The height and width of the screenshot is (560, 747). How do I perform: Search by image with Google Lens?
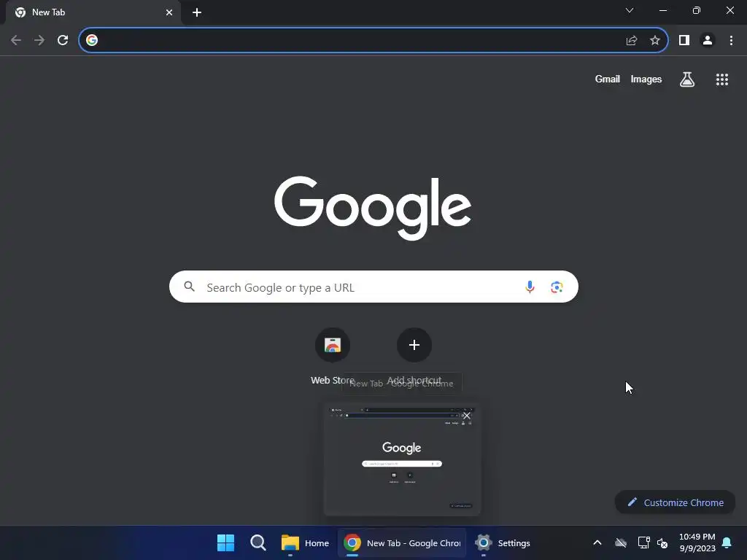coord(557,287)
